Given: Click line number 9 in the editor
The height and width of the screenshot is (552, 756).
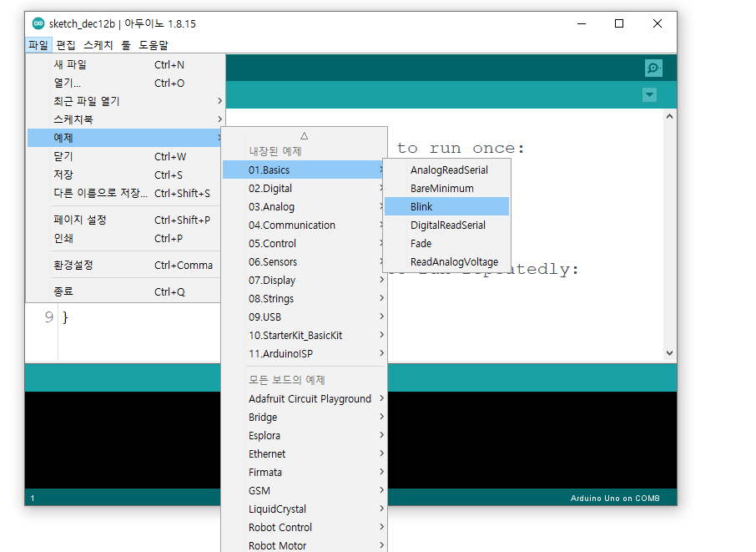Looking at the screenshot, I should coord(48,317).
